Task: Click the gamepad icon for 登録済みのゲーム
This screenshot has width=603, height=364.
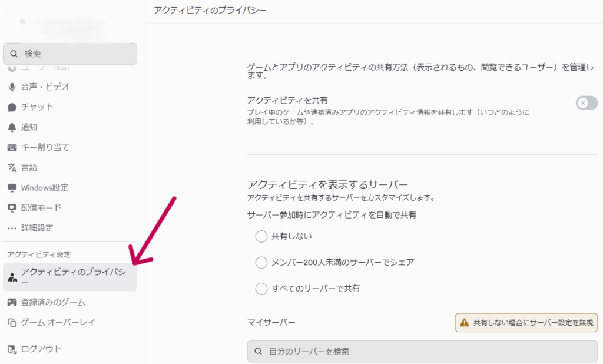Action: click(12, 302)
